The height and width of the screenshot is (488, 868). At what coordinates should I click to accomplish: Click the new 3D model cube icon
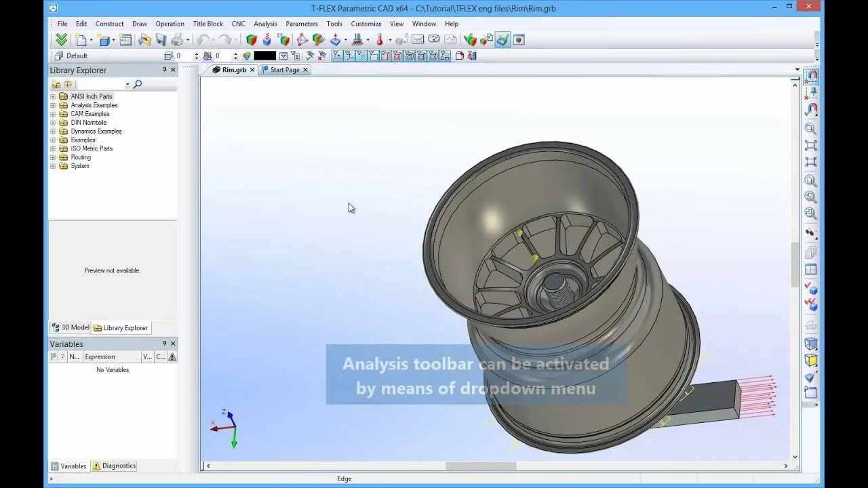[x=104, y=39]
